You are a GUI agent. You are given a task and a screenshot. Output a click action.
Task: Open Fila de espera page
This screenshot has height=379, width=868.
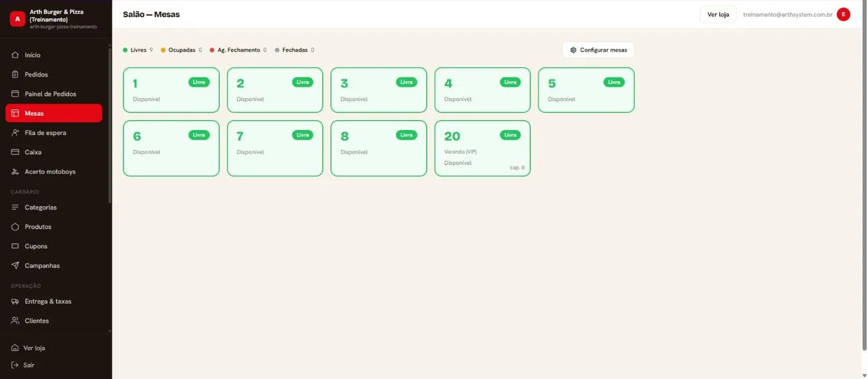(x=54, y=133)
